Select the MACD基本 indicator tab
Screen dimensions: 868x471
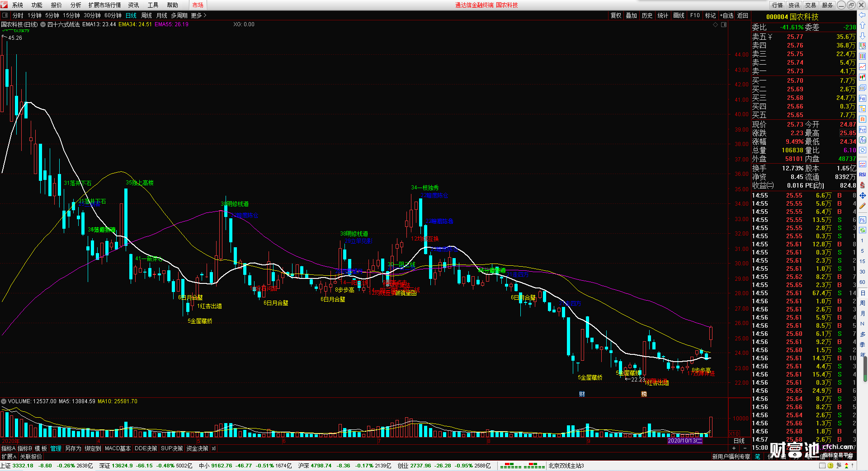(118, 448)
